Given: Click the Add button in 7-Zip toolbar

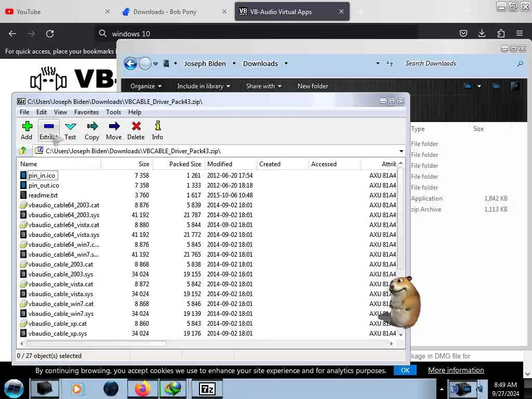Looking at the screenshot, I should [x=26, y=130].
